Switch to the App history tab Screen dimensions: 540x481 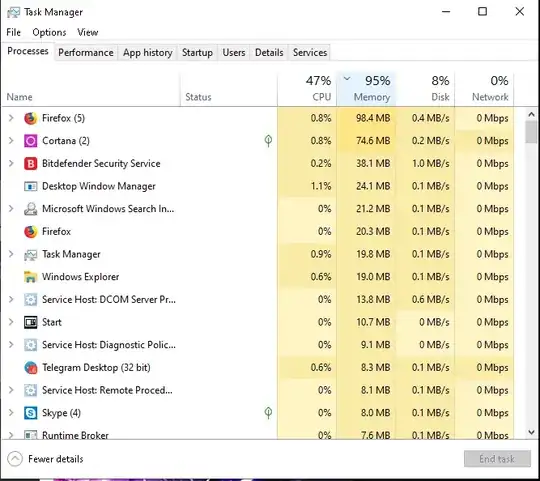[x=148, y=53]
